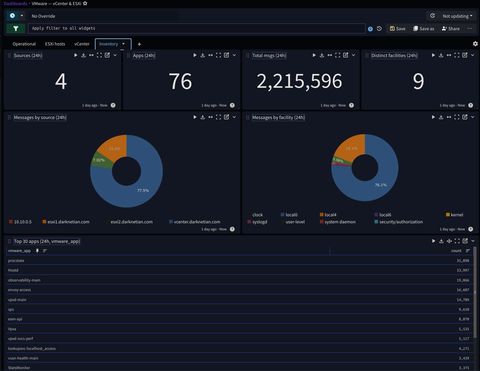Click the Dashboards breadcrumb link
Screen dimensions: 480x371
tap(16, 3)
